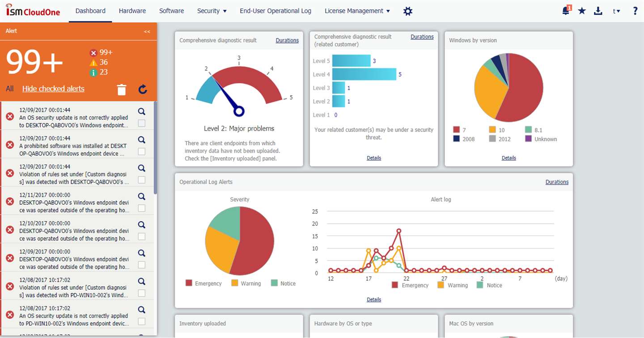
Task: Click the Inventory uploaded panel header
Action: click(239, 324)
